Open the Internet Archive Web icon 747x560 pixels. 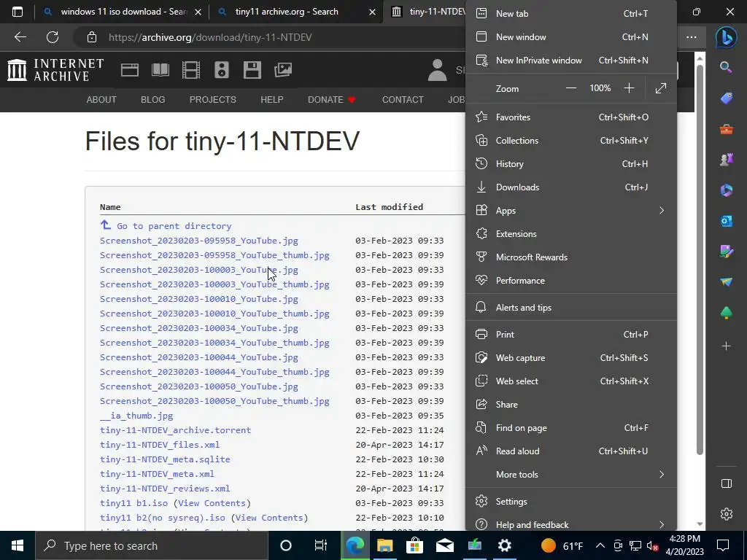click(130, 70)
